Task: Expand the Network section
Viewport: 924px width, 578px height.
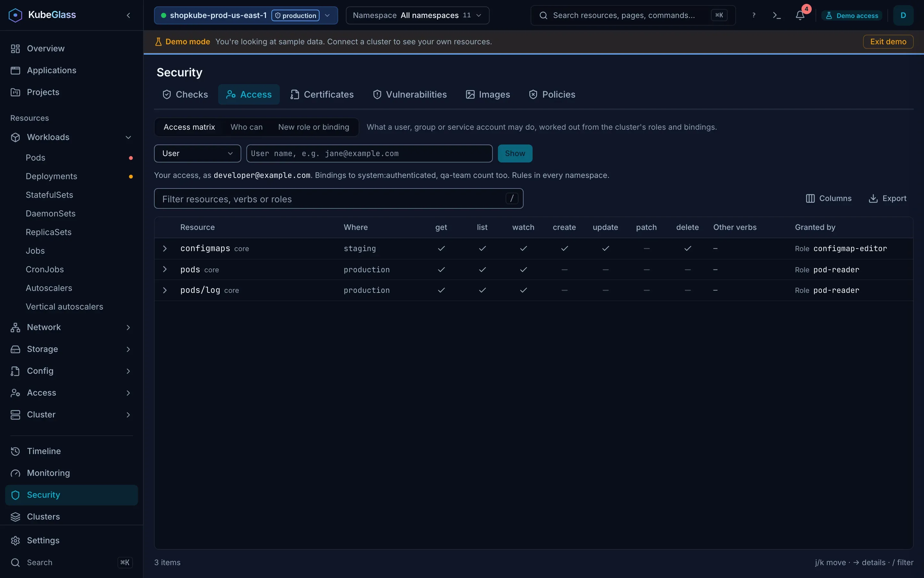Action: tap(72, 327)
